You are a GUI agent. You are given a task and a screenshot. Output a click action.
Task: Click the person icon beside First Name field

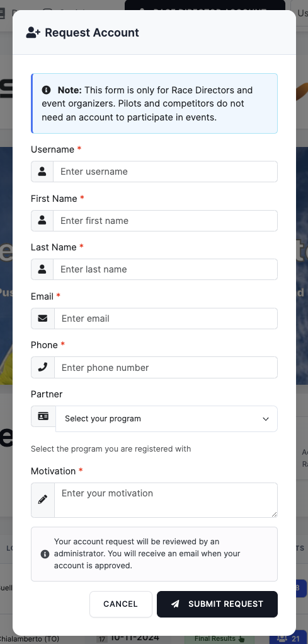point(42,221)
